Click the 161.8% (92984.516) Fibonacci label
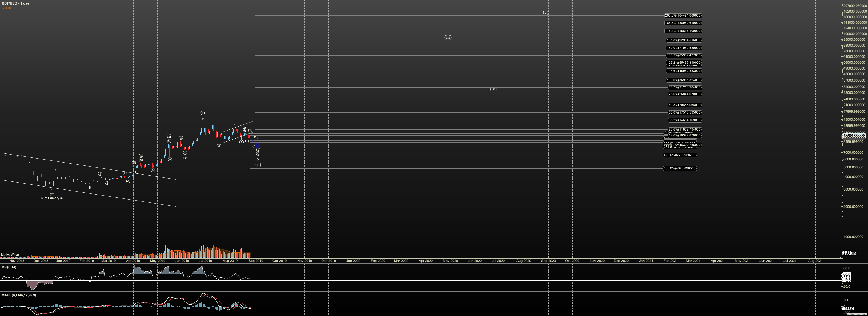The height and width of the screenshot is (316, 868). point(684,40)
